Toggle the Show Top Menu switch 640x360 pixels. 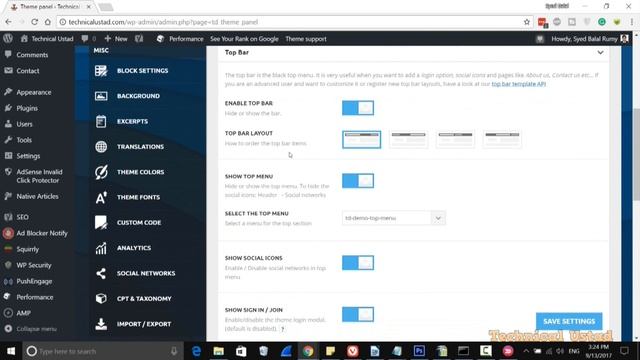(358, 180)
